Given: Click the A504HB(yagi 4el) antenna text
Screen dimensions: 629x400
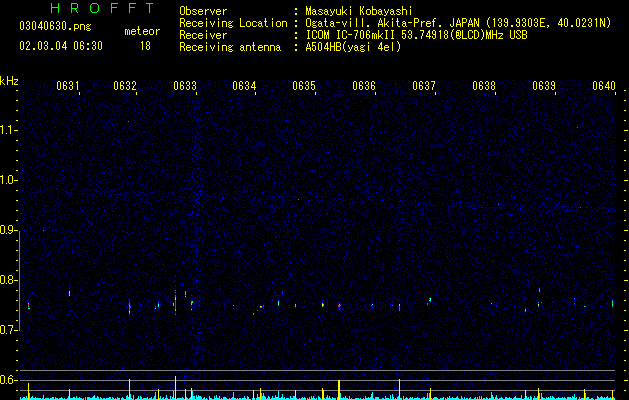Looking at the screenshot, I should click(353, 47).
